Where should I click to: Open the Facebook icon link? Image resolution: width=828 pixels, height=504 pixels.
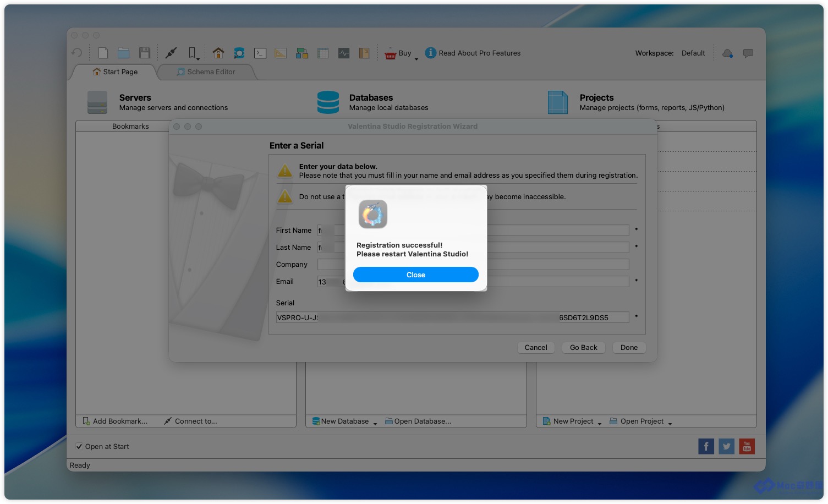(706, 446)
